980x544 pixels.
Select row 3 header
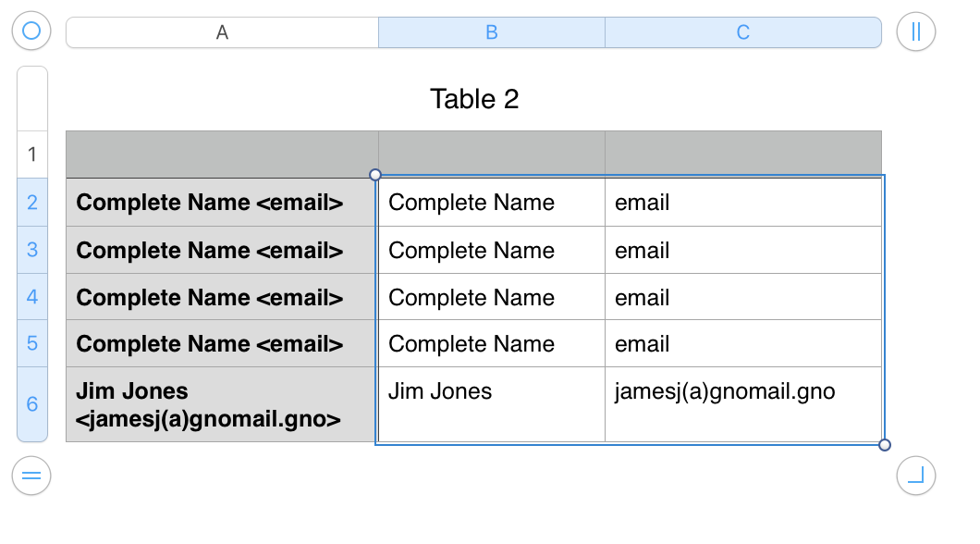tap(32, 249)
